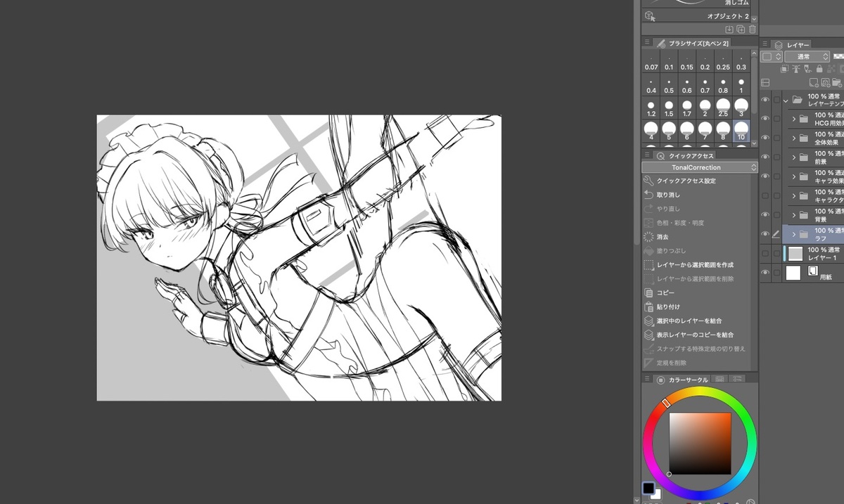Open the 通常 blending mode dropdown

806,56
